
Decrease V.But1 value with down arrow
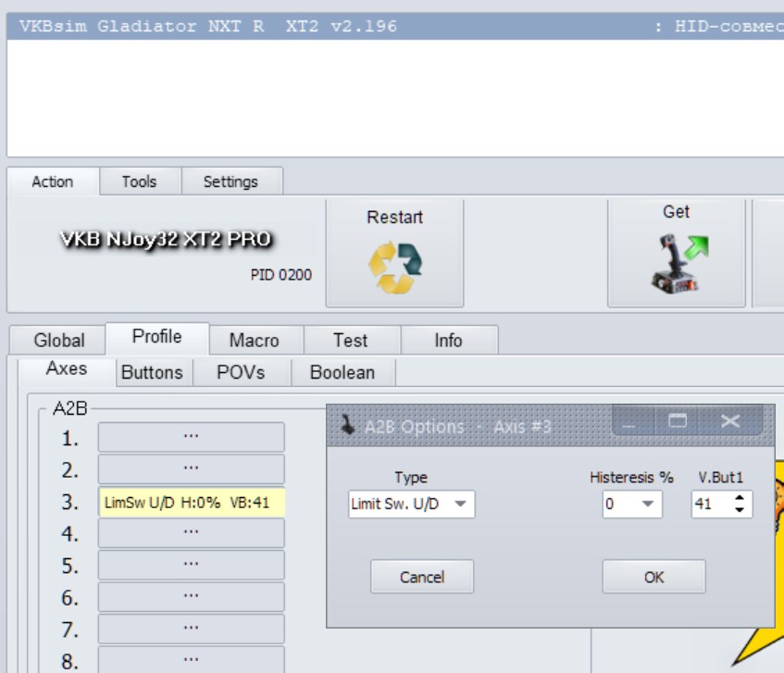point(740,510)
